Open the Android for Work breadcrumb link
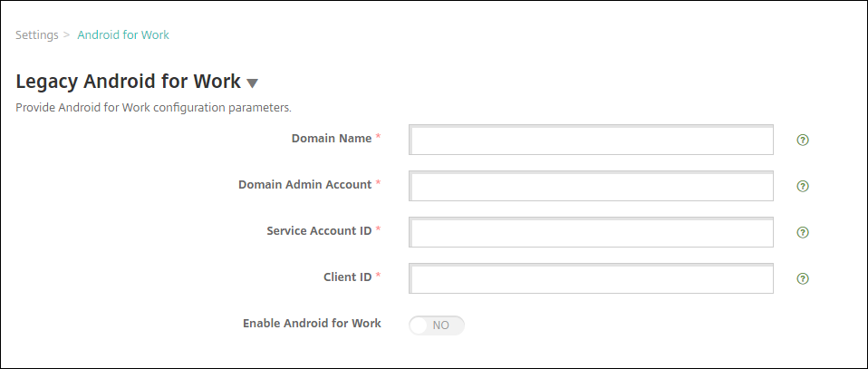This screenshot has height=369, width=868. [123, 35]
